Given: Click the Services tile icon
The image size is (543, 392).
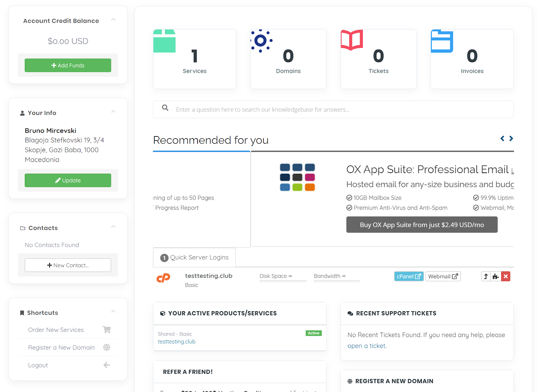Looking at the screenshot, I should point(165,41).
